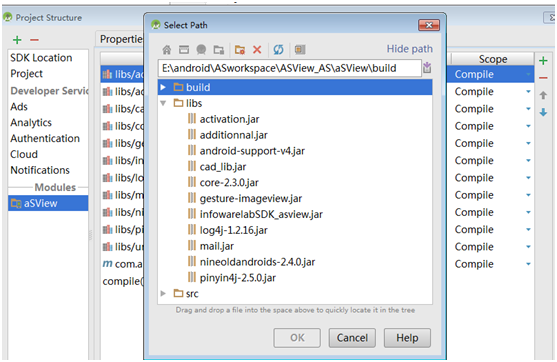The width and height of the screenshot is (557, 362).
Task: Jump to project directory icon
Action: (201, 49)
